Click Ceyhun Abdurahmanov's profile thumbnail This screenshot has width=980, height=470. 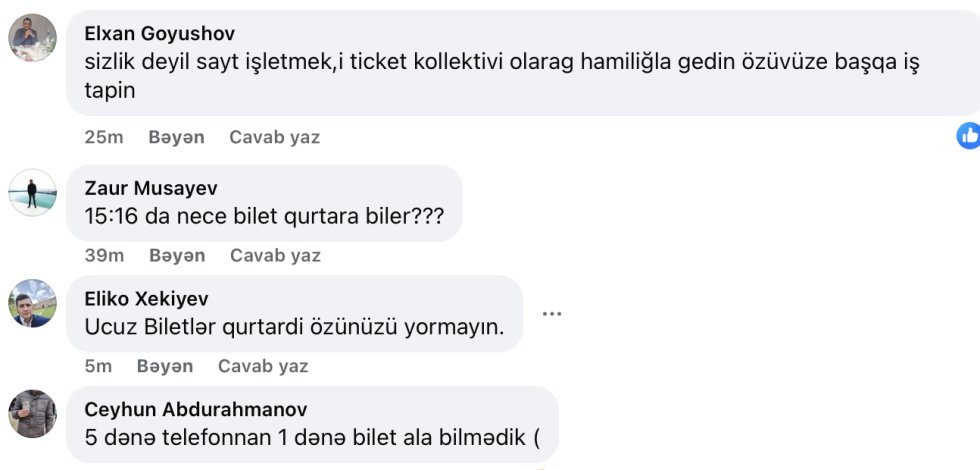[32, 414]
